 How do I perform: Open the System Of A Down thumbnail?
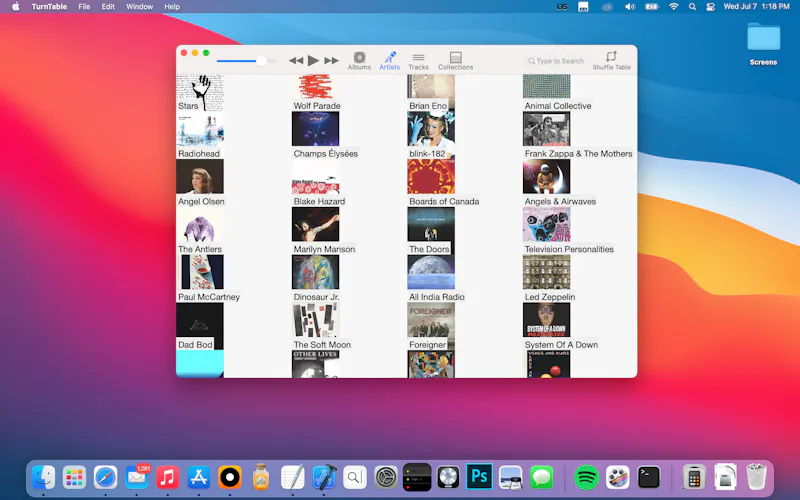pos(546,320)
